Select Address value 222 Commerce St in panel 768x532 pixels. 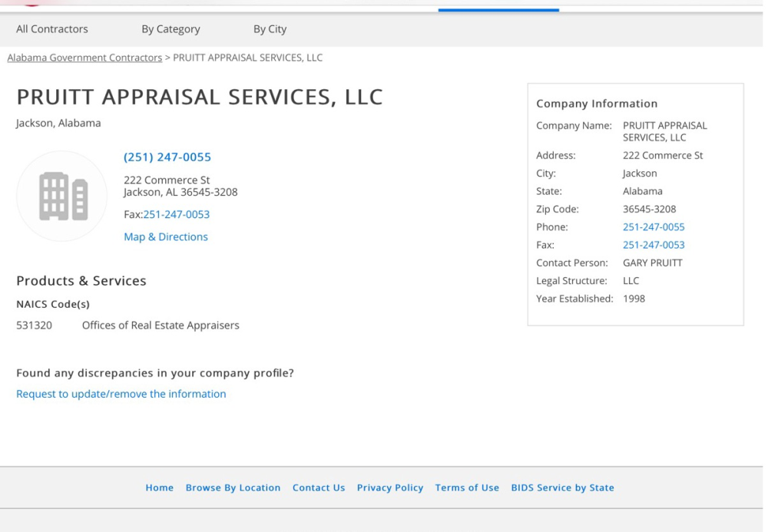coord(663,155)
